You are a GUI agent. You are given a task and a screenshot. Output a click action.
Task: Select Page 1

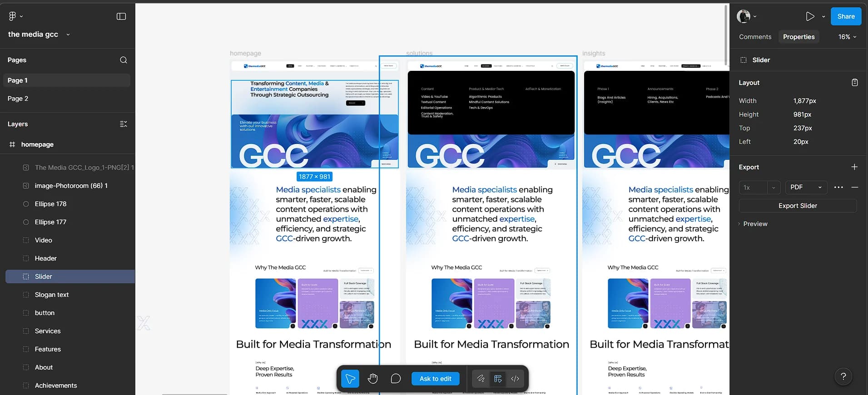[x=67, y=80]
